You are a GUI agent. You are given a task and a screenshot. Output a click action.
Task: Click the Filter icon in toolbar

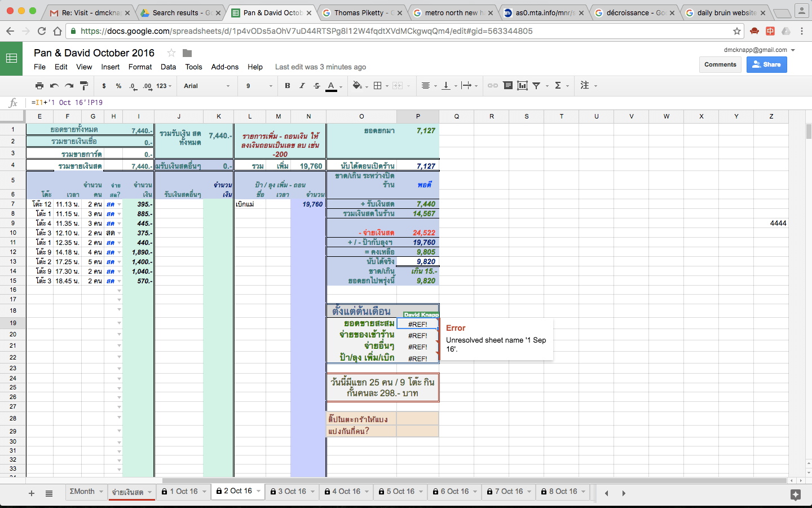coord(537,86)
